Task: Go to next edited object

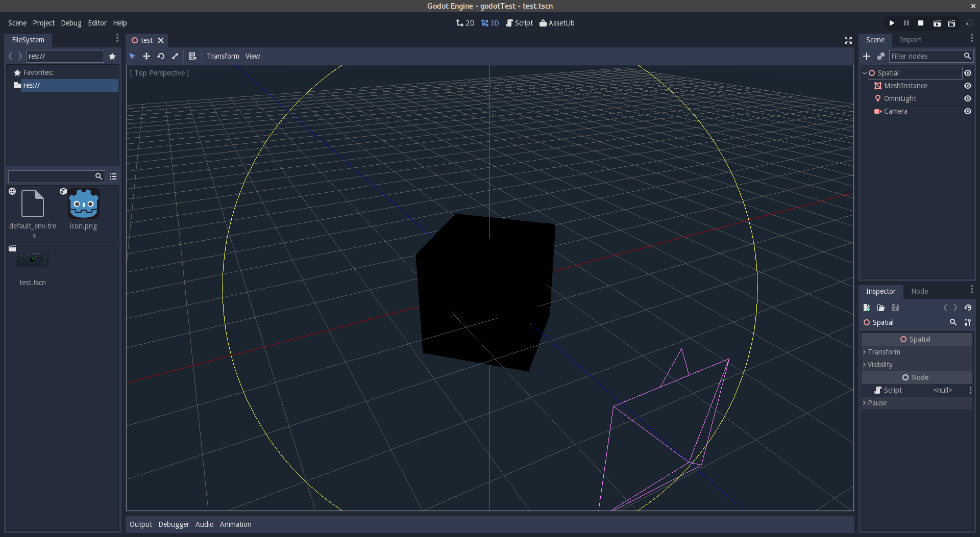Action: (955, 308)
